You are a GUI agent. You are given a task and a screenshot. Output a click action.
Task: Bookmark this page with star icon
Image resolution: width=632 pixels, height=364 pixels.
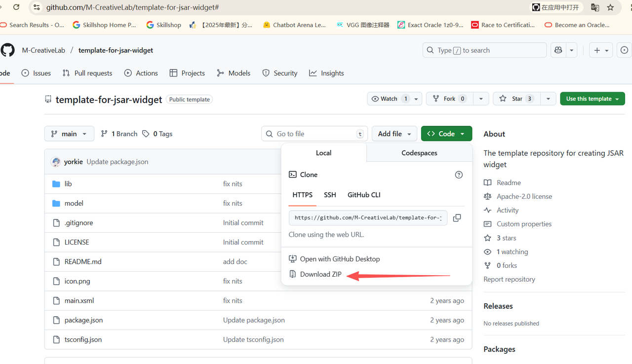tap(610, 7)
